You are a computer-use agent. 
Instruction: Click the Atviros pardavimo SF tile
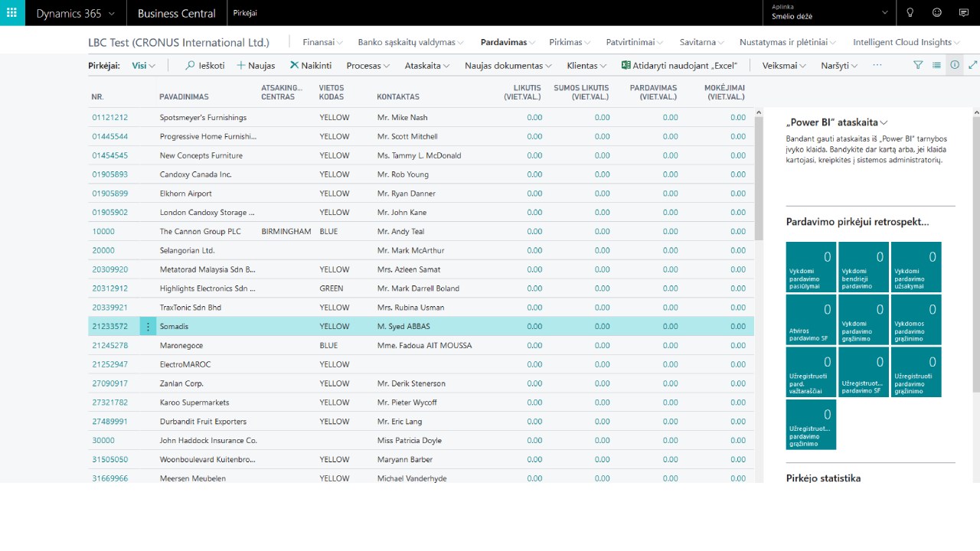812,320
